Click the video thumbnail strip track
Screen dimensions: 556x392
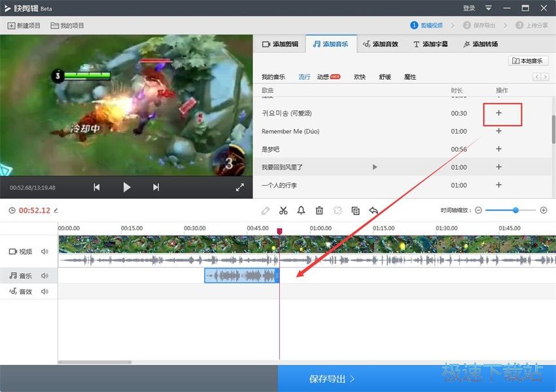307,244
